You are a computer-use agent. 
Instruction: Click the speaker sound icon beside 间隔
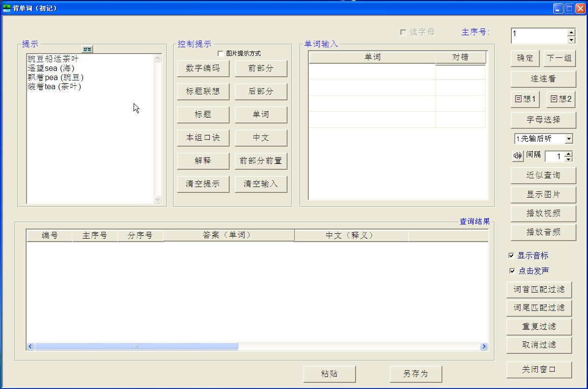(517, 156)
